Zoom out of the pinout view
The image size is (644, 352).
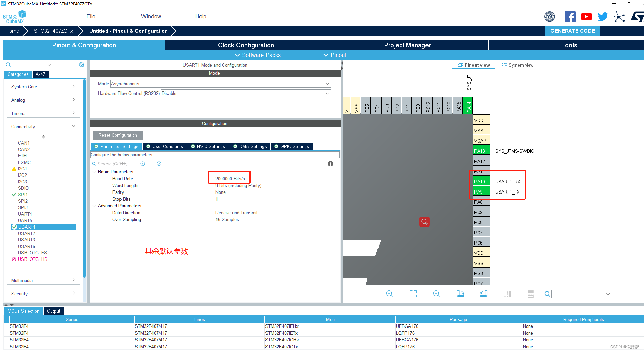(x=437, y=294)
